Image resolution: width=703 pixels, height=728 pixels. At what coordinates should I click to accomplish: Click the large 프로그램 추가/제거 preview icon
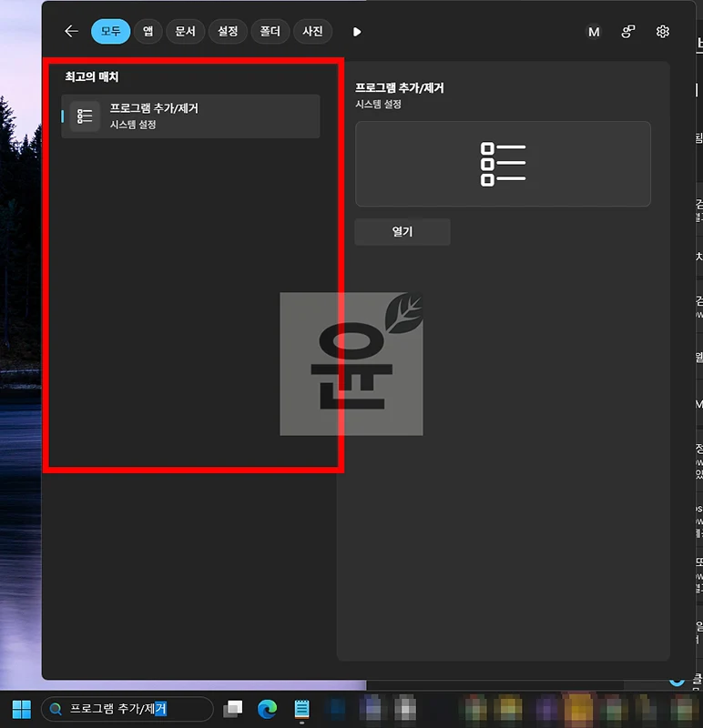point(503,164)
